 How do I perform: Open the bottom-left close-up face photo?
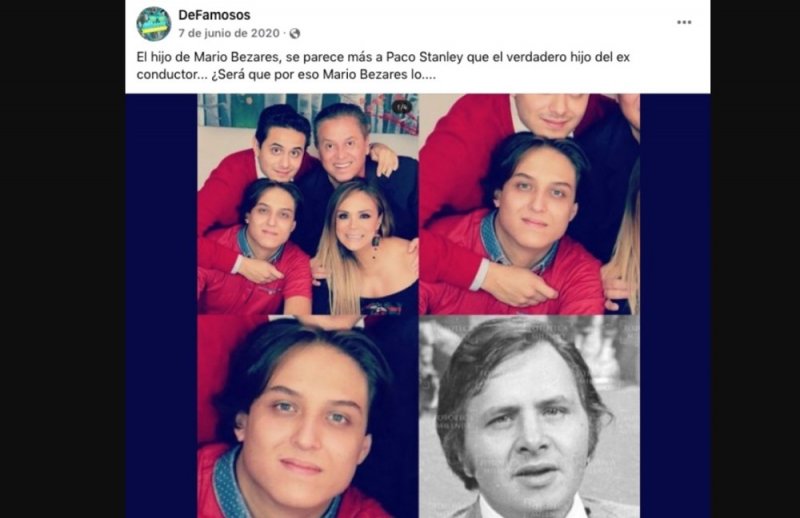click(308, 417)
